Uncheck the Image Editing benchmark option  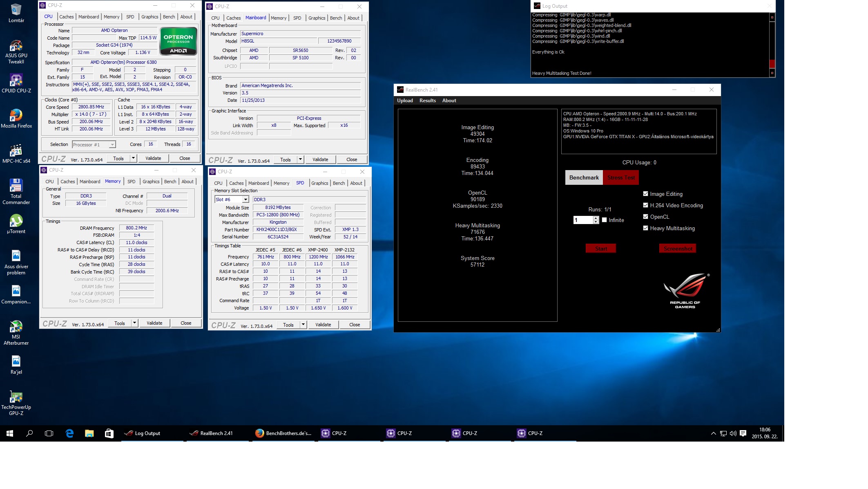[645, 194]
